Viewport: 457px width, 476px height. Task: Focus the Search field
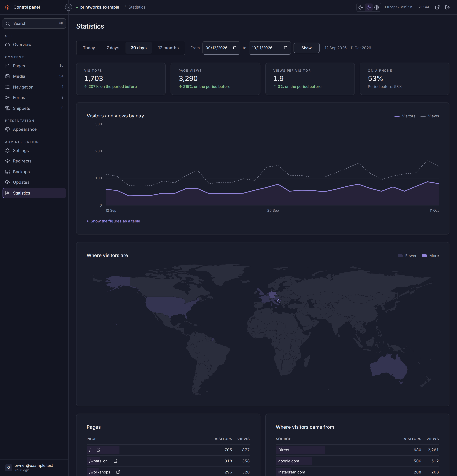(x=34, y=23)
